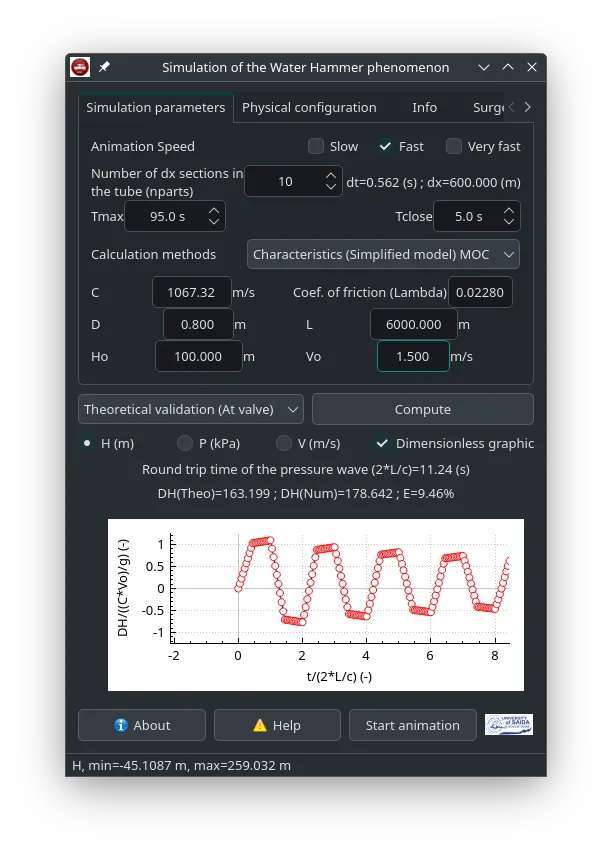The width and height of the screenshot is (612, 854).
Task: Open the Calculation methods dropdown
Action: coord(383,254)
